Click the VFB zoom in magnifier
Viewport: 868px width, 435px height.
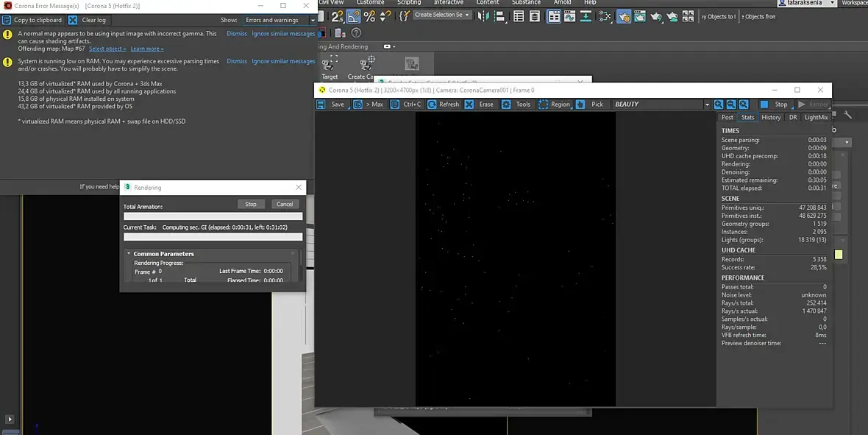tap(719, 105)
